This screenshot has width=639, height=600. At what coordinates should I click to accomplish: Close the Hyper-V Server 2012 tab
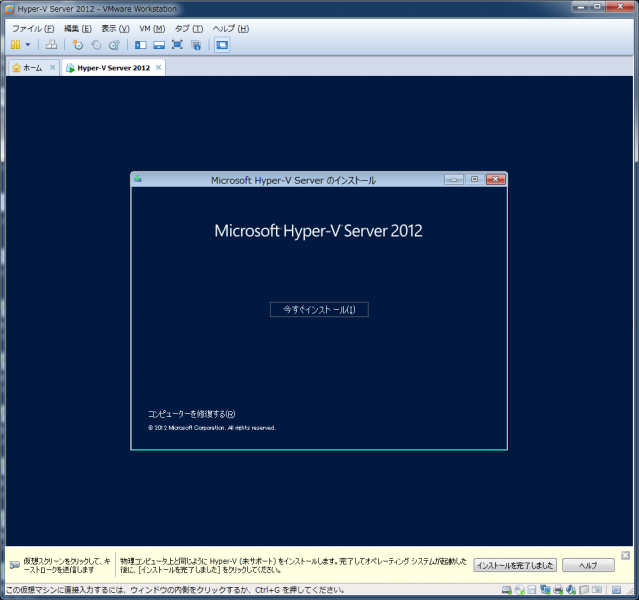159,67
